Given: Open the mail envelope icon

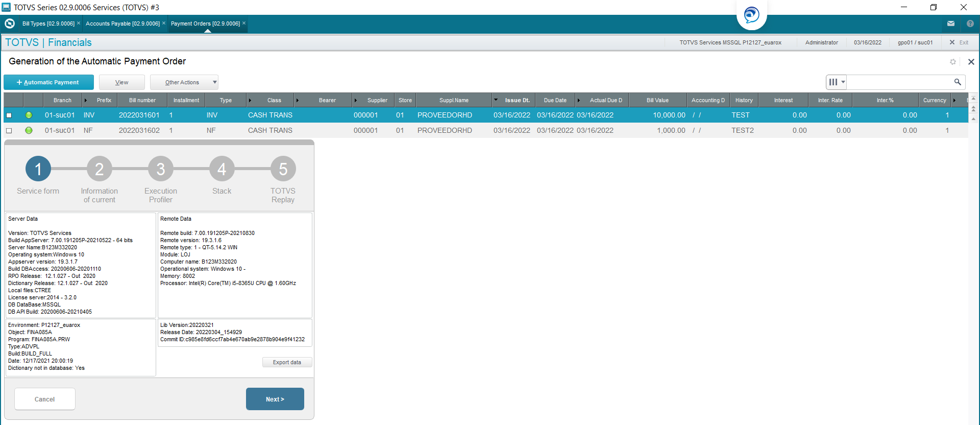Looking at the screenshot, I should [x=951, y=23].
